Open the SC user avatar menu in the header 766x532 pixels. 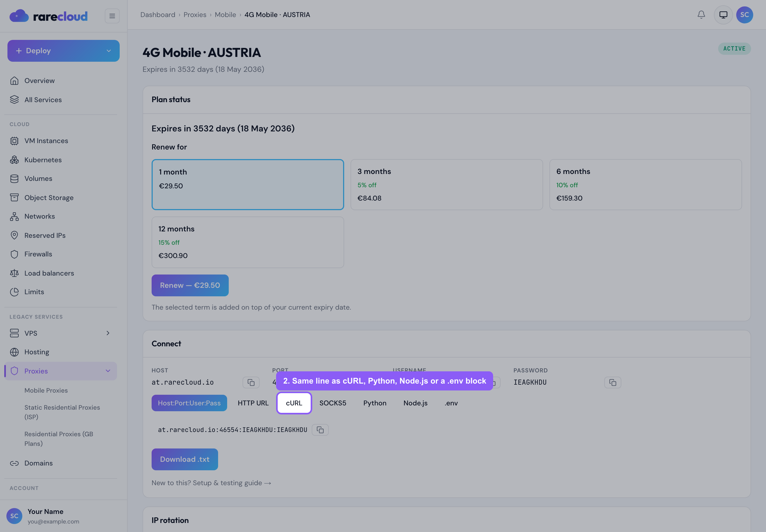coord(745,15)
